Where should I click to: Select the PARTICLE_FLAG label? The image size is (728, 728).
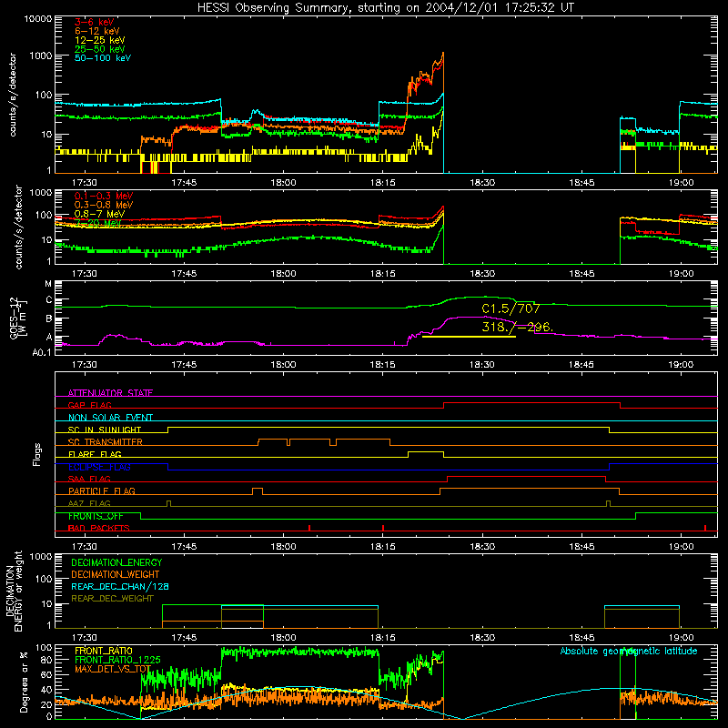pos(102,490)
